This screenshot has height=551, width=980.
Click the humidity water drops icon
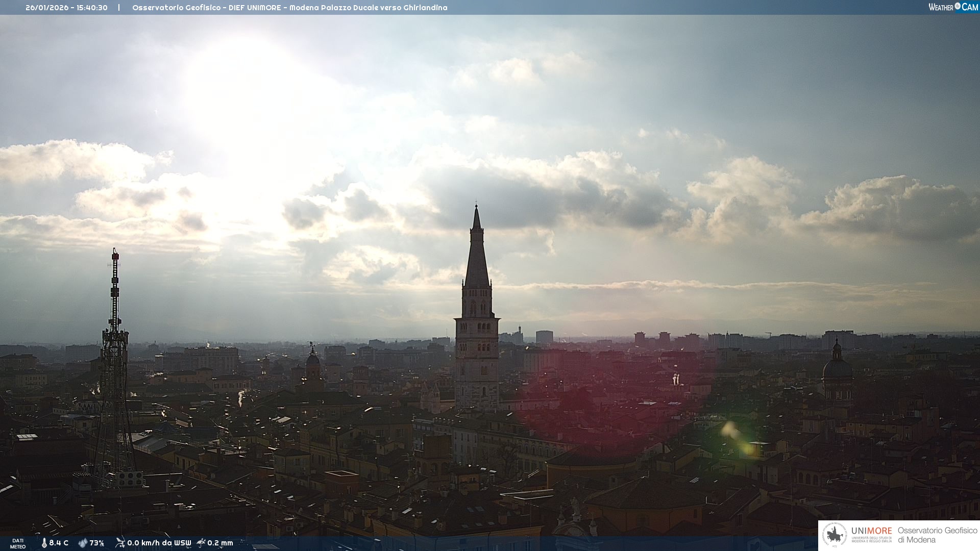click(x=83, y=543)
